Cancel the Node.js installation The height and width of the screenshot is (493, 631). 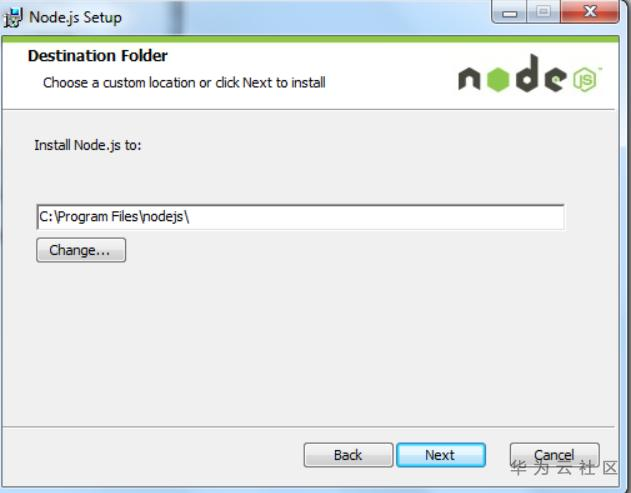(554, 455)
